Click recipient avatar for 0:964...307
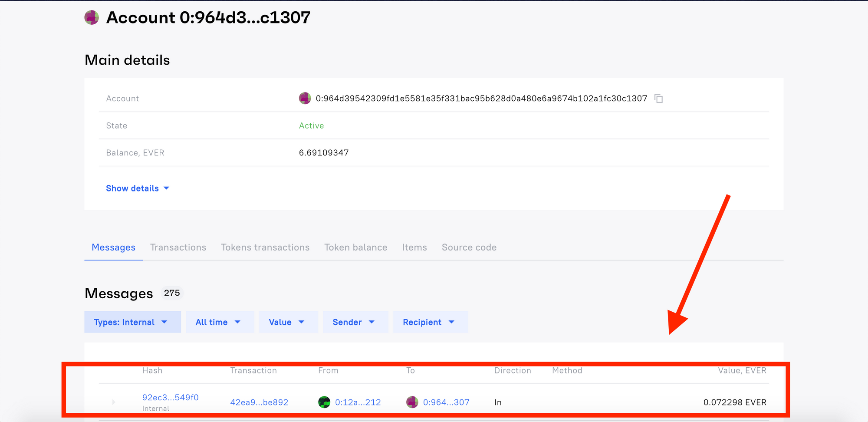 click(412, 402)
